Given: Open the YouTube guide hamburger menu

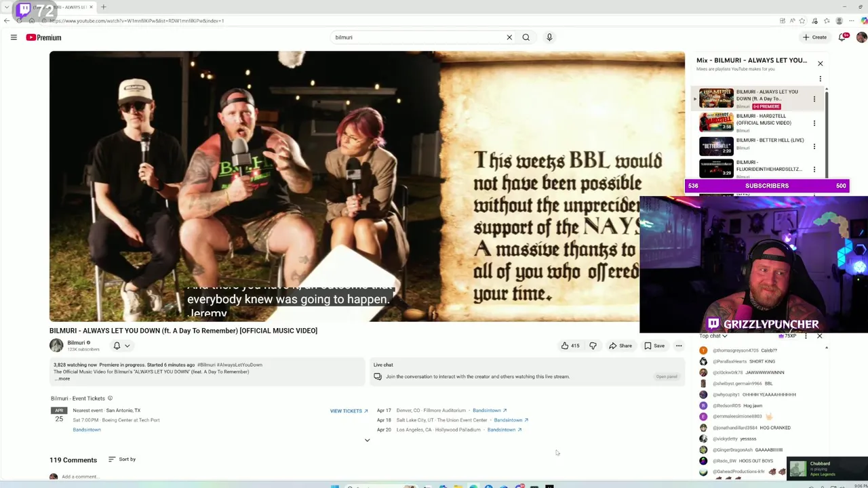Looking at the screenshot, I should tap(14, 37).
